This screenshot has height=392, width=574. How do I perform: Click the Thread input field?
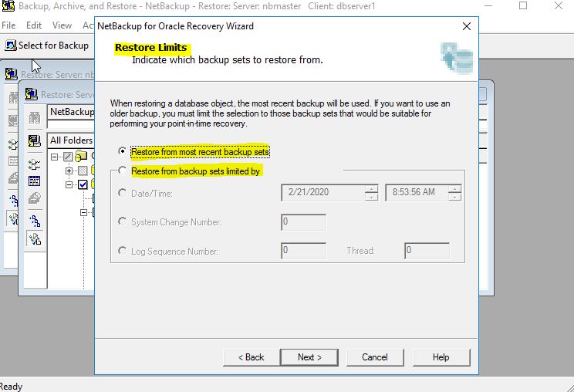pyautogui.click(x=427, y=251)
